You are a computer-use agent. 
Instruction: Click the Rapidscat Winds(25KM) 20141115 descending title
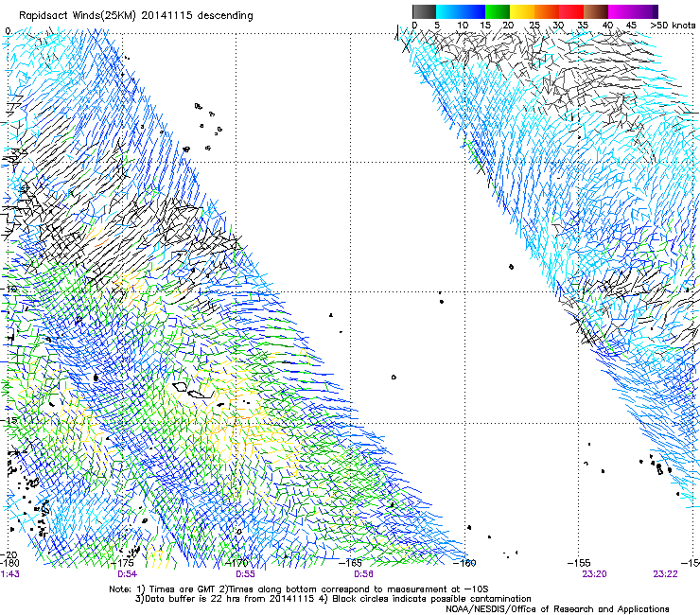136,16
